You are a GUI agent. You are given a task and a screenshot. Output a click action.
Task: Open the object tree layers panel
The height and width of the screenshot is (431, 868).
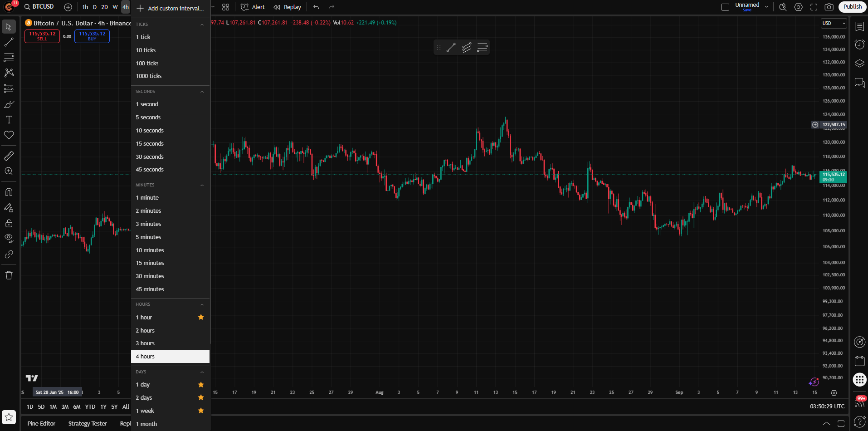pyautogui.click(x=859, y=64)
